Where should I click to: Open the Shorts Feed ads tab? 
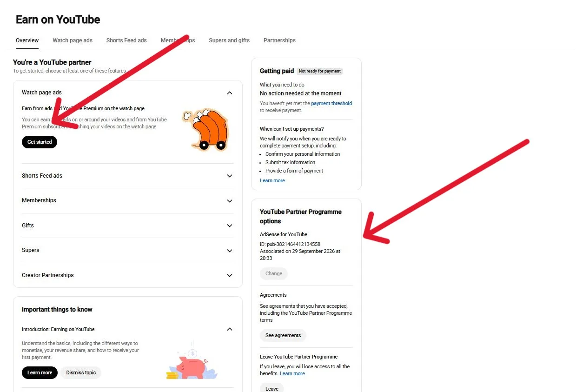click(x=126, y=40)
